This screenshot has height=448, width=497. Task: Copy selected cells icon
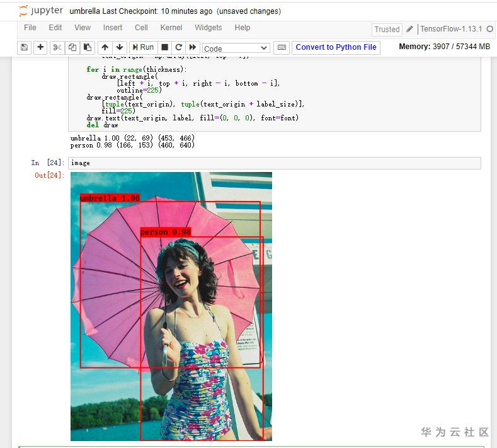[x=72, y=47]
